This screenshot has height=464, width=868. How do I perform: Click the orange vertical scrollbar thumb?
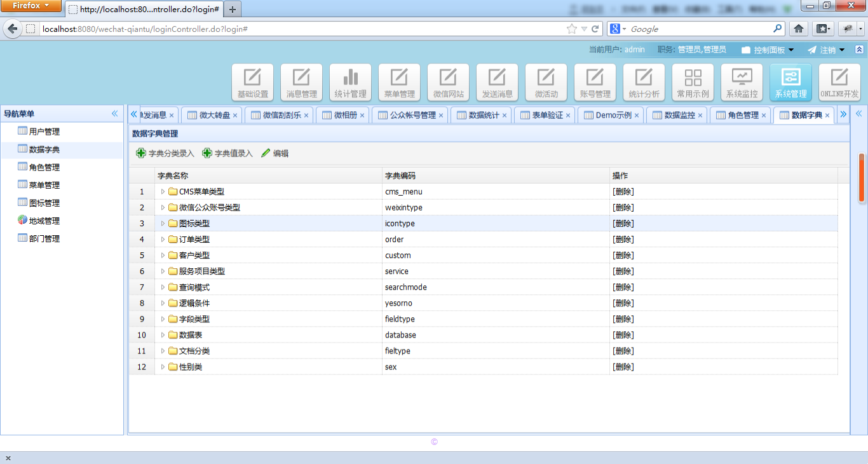tap(862, 177)
